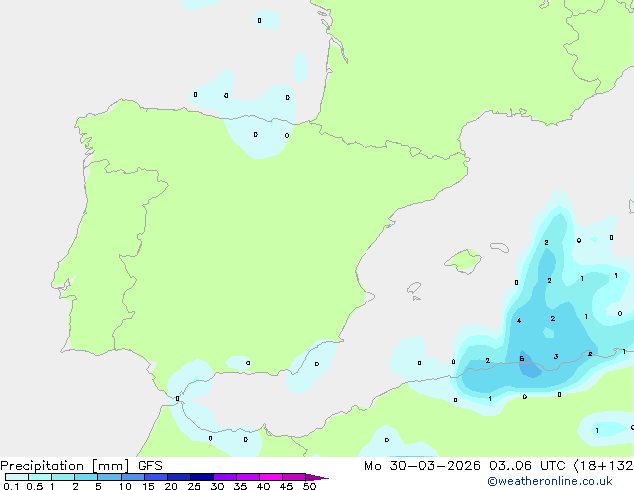Click the '20' legend scale label
This screenshot has width=634, height=490.
tap(171, 486)
